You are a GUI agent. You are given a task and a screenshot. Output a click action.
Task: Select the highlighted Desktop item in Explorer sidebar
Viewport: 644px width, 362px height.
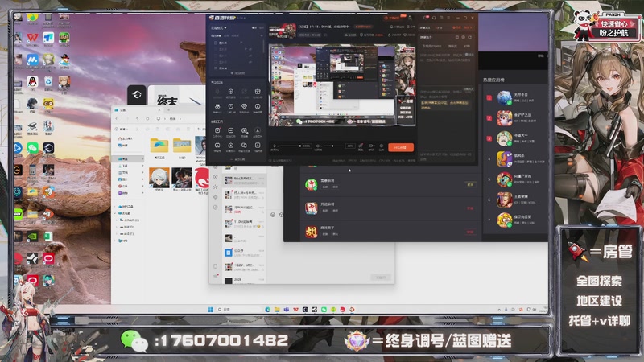(127, 158)
